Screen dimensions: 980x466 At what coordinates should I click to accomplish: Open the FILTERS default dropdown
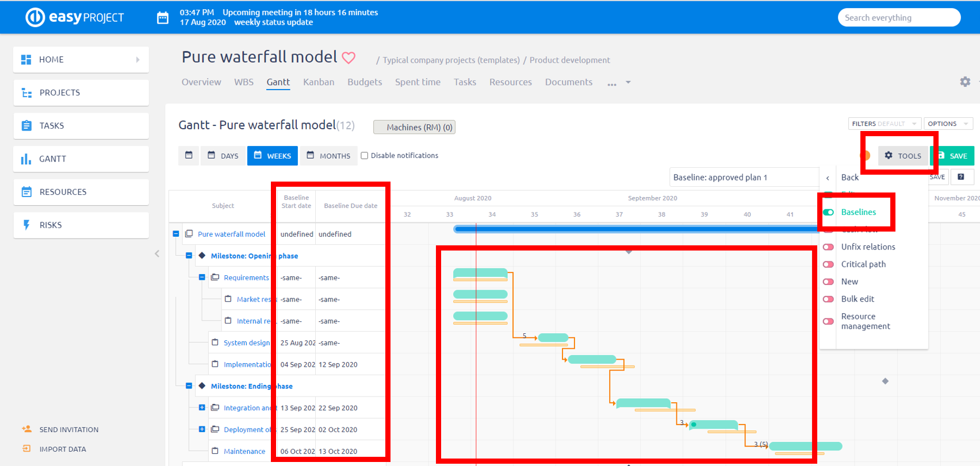pos(884,124)
